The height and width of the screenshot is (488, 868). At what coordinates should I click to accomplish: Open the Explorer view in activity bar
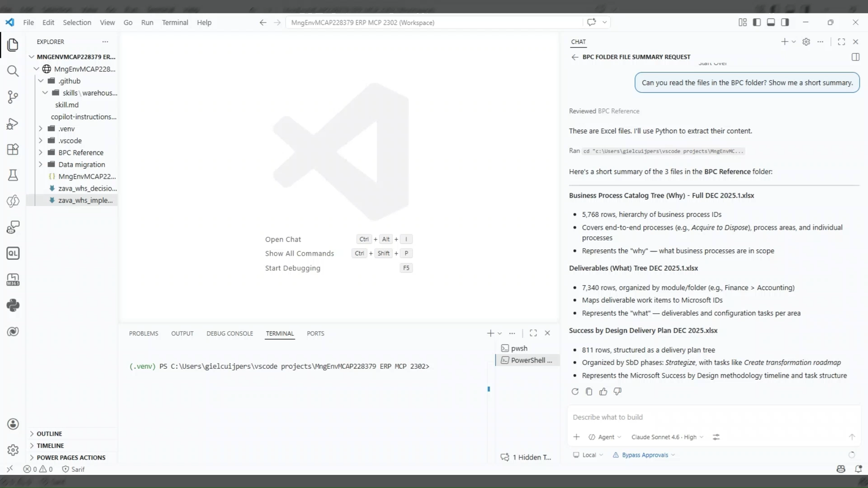(x=13, y=45)
